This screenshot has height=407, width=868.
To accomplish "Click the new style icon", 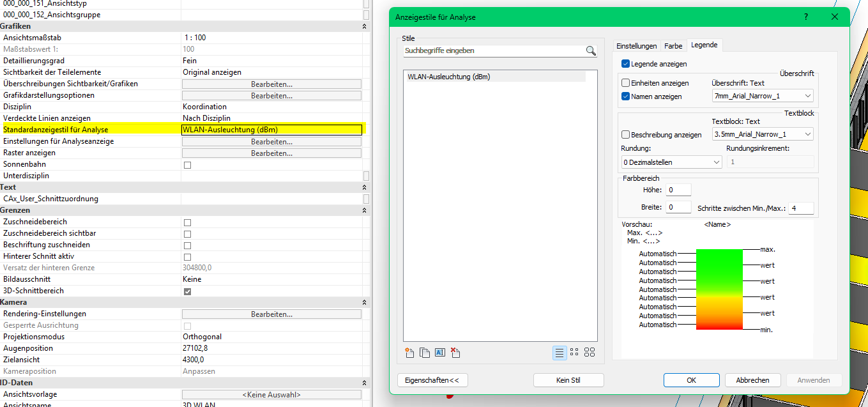I will point(410,353).
